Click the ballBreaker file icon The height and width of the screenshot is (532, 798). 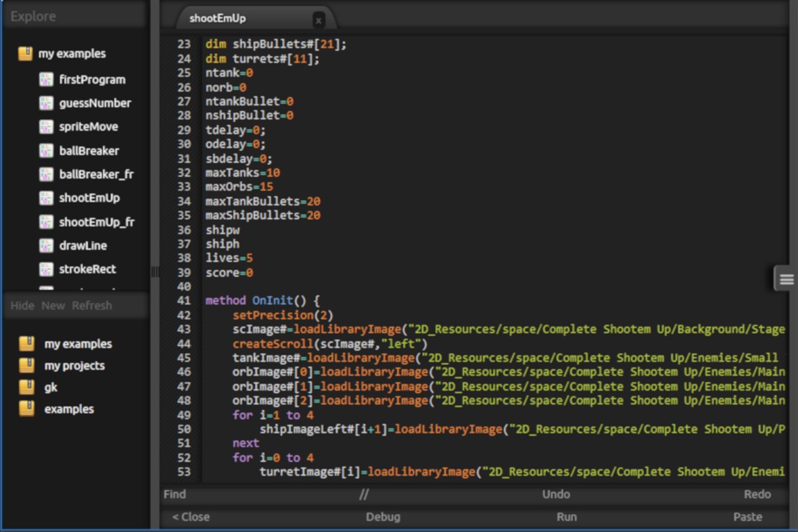click(46, 151)
